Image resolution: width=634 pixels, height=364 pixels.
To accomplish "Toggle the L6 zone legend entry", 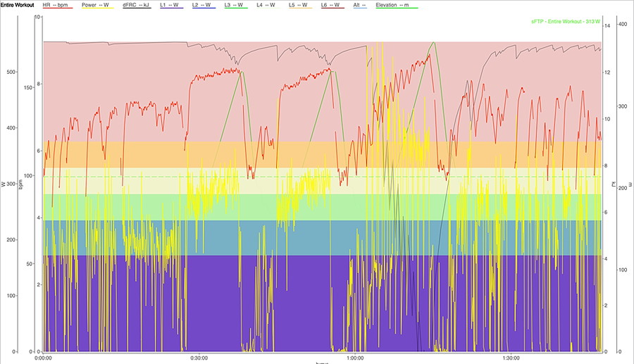I will (330, 5).
